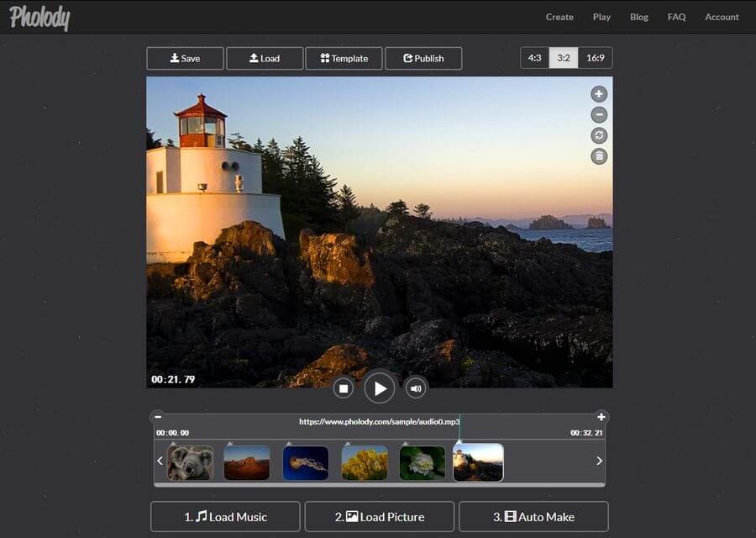The width and height of the screenshot is (756, 538).
Task: Select the 3:2 aspect ratio
Action: [564, 58]
